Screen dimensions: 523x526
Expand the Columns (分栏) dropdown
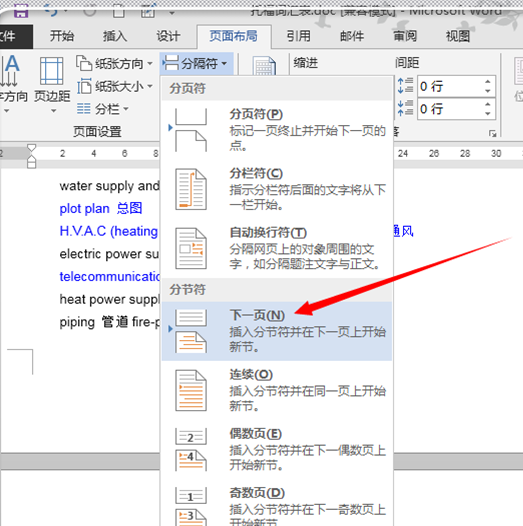102,109
